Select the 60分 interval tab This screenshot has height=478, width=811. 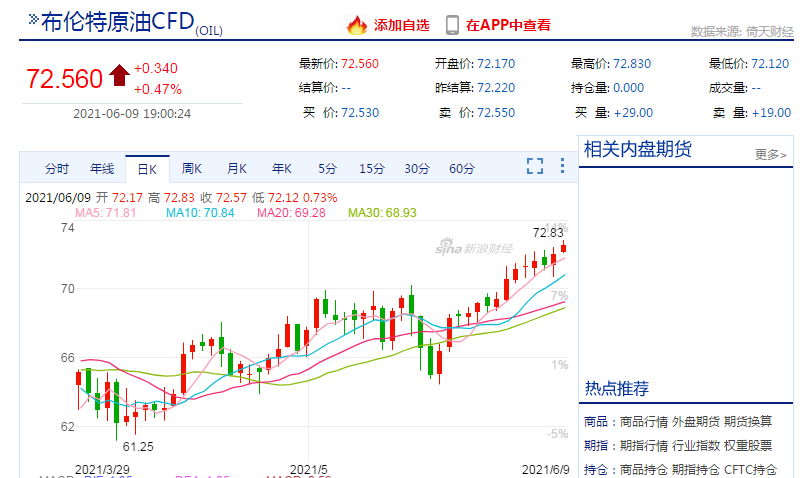[462, 168]
